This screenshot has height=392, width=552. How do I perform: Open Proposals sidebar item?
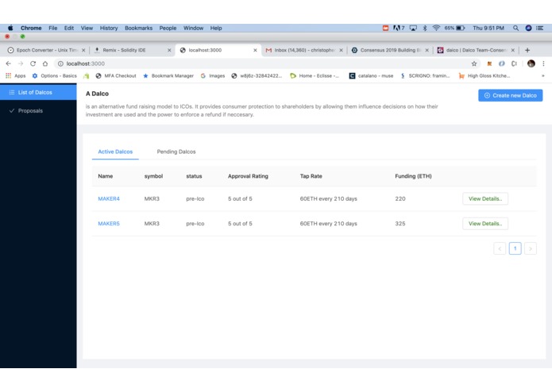(x=38, y=111)
